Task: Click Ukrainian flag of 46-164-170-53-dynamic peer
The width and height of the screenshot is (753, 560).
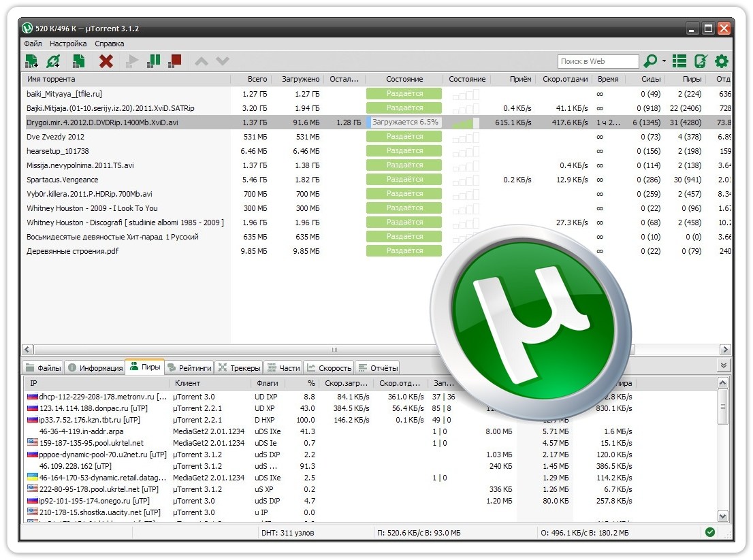Action: pyautogui.click(x=32, y=477)
